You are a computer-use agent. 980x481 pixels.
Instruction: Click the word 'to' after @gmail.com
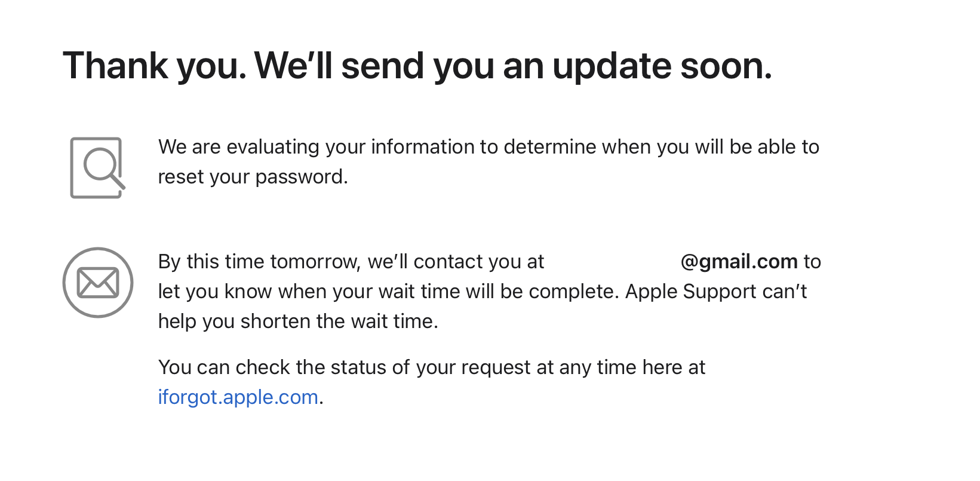point(812,262)
